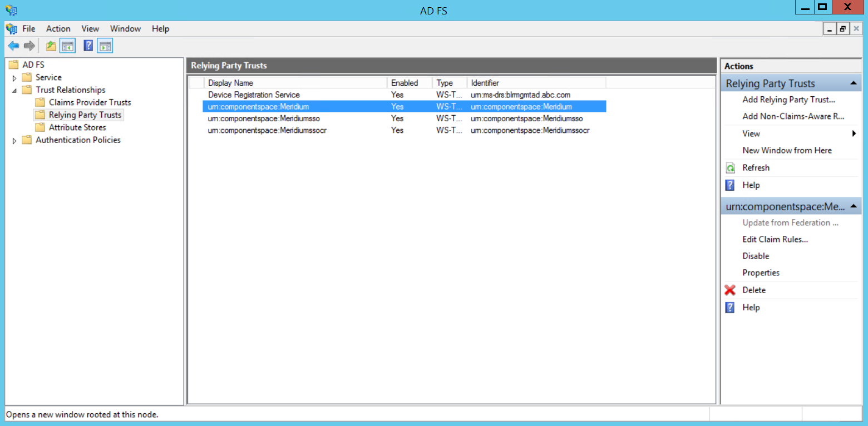868x426 pixels.
Task: Select Claims Provider Trusts tree item
Action: (x=90, y=102)
